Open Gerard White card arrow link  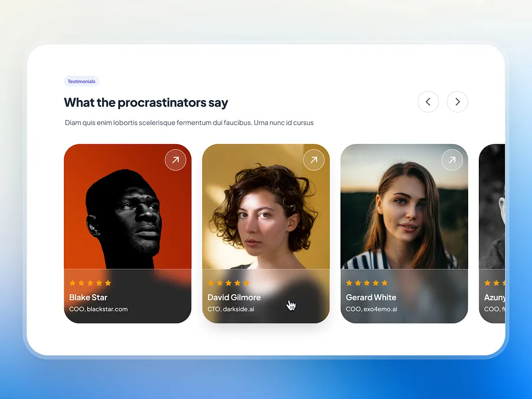click(452, 160)
